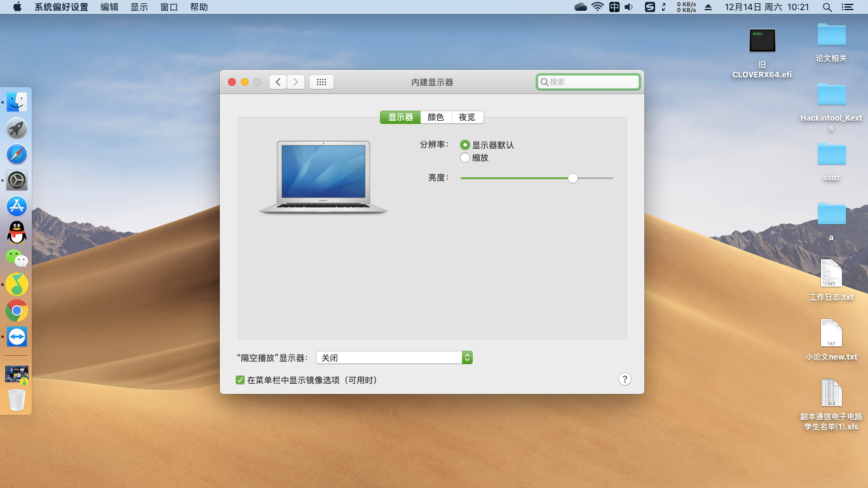This screenshot has height=488, width=868.
Task: Click the 搜索 field in the preferences window
Action: [x=588, y=82]
